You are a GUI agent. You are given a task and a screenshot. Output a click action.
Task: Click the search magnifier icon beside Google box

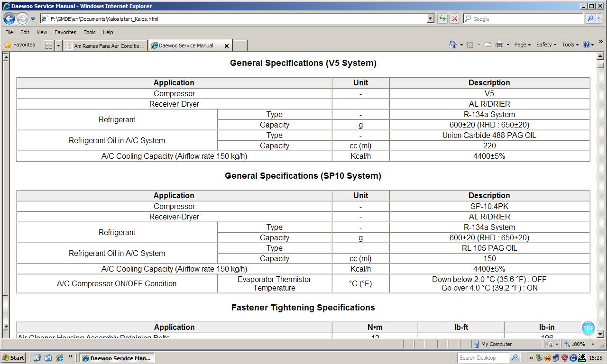tap(590, 19)
